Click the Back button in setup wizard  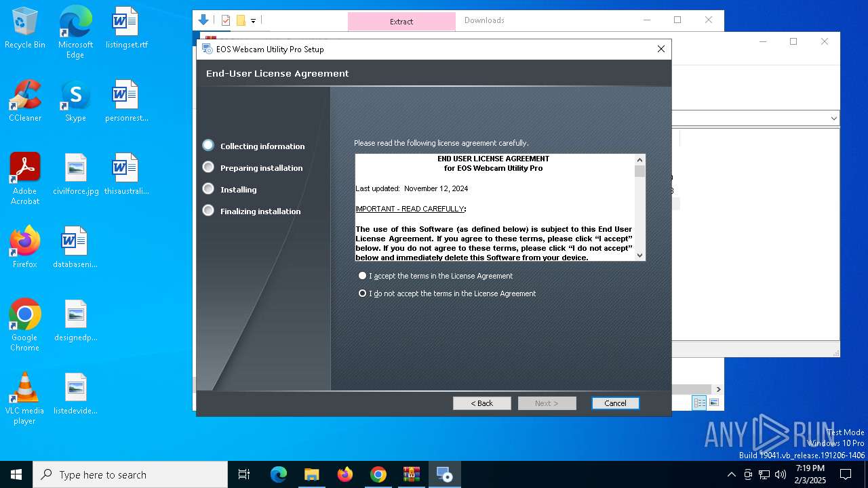[481, 403]
